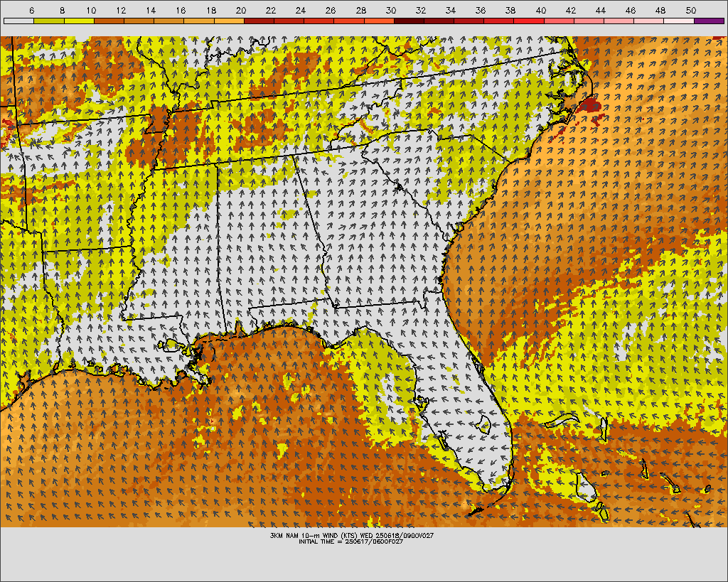Select the dark red swatch between 20 and 22
The height and width of the screenshot is (582, 728).
click(259, 21)
